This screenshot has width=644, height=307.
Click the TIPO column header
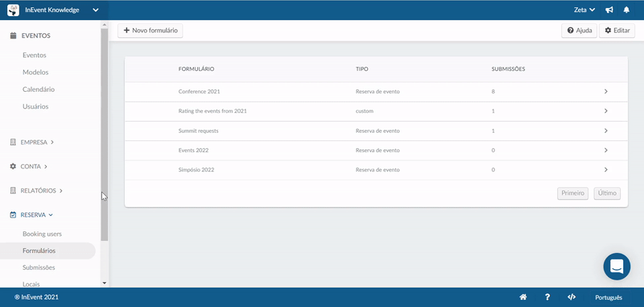coord(361,69)
